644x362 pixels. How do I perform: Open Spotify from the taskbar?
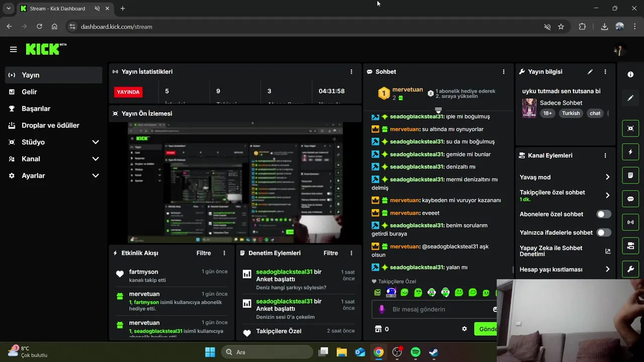pyautogui.click(x=416, y=352)
